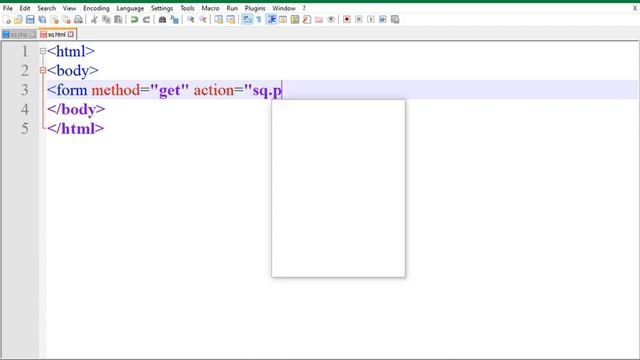Open Folder as Workspace icon

click(319, 20)
